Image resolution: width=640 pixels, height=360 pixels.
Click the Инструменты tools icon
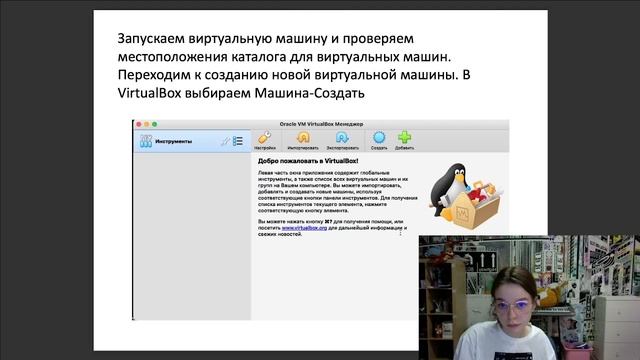click(x=146, y=141)
